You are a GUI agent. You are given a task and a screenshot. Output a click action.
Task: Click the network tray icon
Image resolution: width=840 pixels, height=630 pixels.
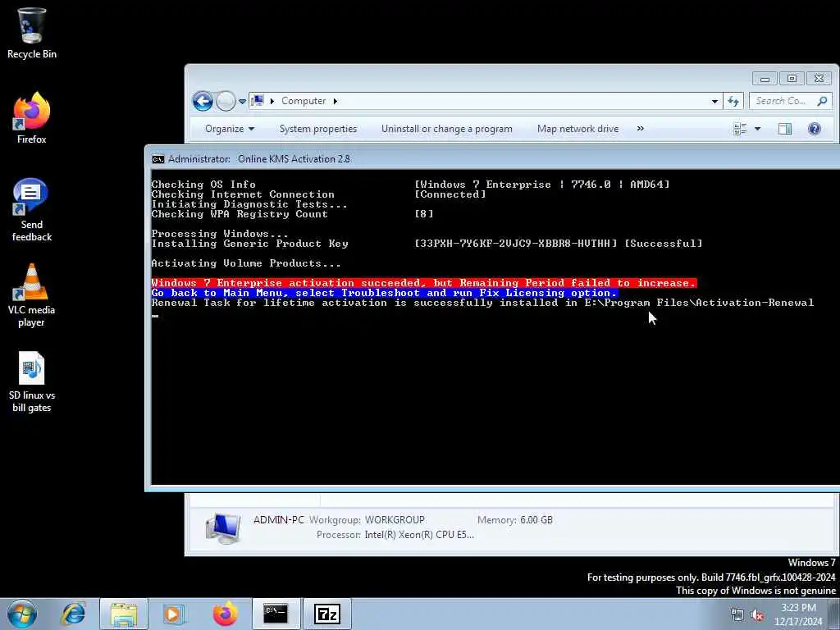click(x=737, y=615)
